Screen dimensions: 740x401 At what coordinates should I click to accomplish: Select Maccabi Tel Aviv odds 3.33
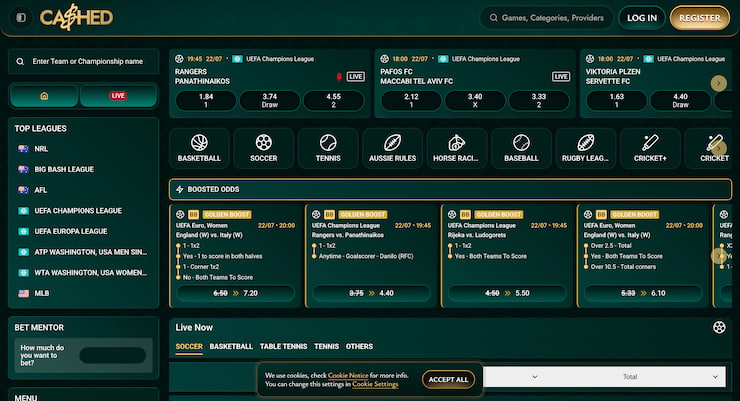pyautogui.click(x=538, y=100)
